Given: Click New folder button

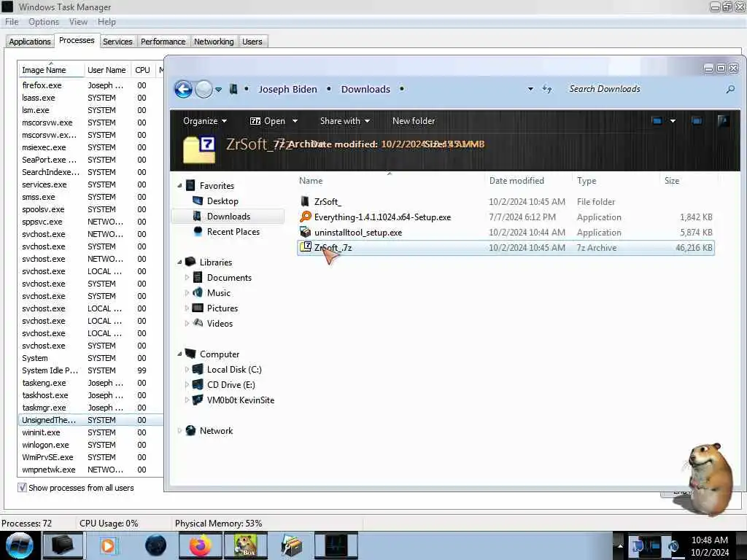Looking at the screenshot, I should point(414,121).
